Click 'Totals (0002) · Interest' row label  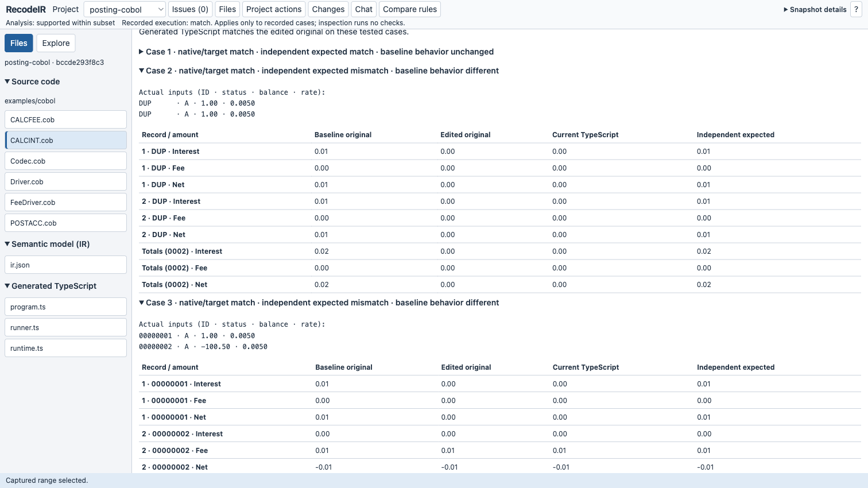[182, 251]
